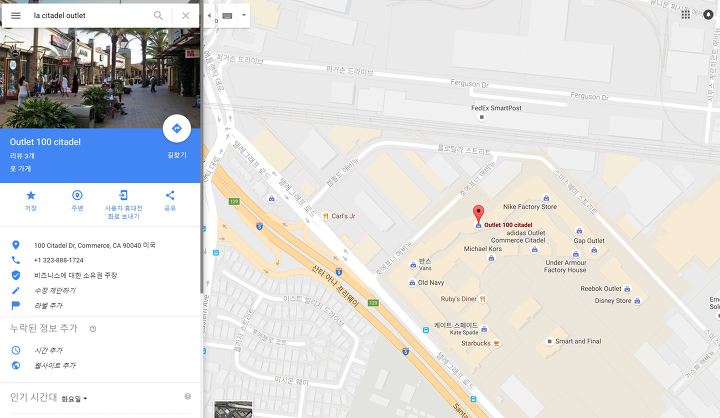Click in the la citadel outlet search field

(90, 15)
